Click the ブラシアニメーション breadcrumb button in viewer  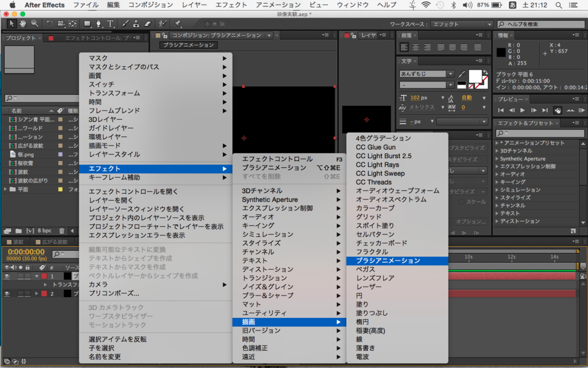coord(188,45)
